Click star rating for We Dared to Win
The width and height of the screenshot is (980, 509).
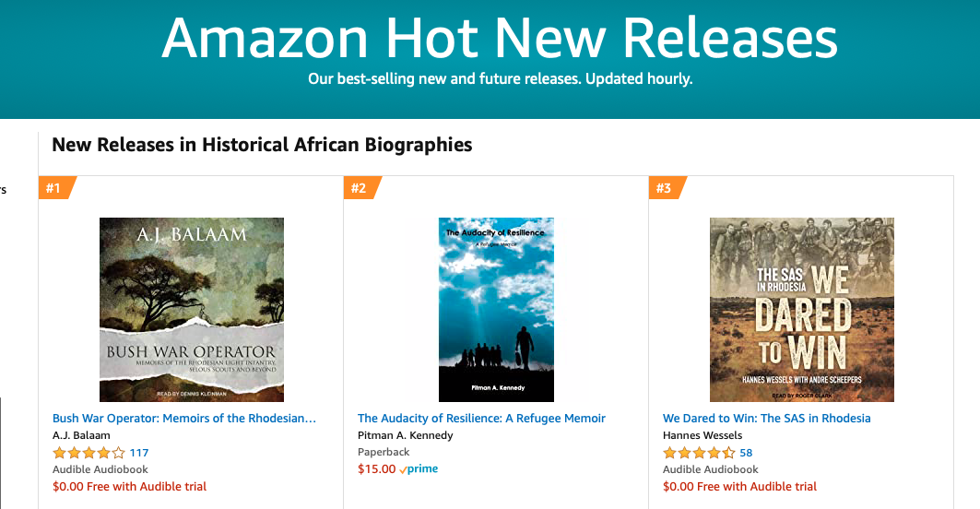click(x=699, y=453)
